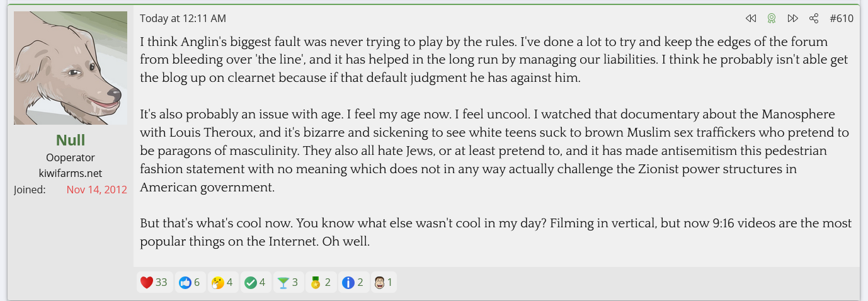Click the green award ribbon icon
The width and height of the screenshot is (868, 301).
coord(771,19)
